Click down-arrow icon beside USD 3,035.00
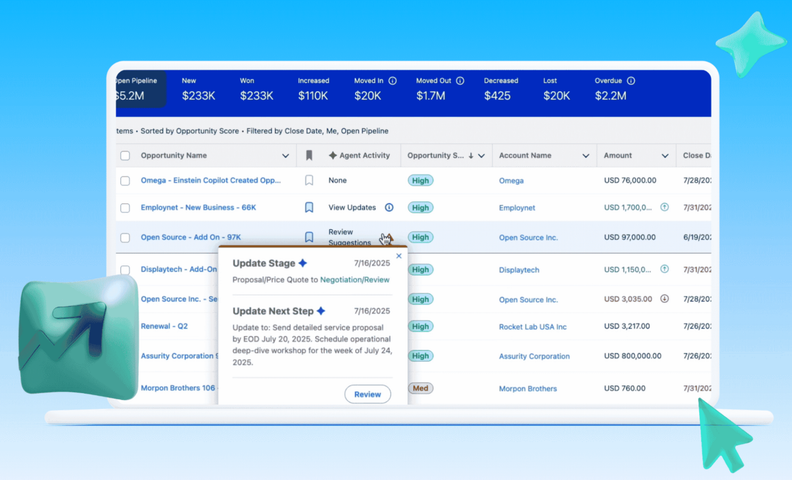The width and height of the screenshot is (792, 480). (665, 299)
